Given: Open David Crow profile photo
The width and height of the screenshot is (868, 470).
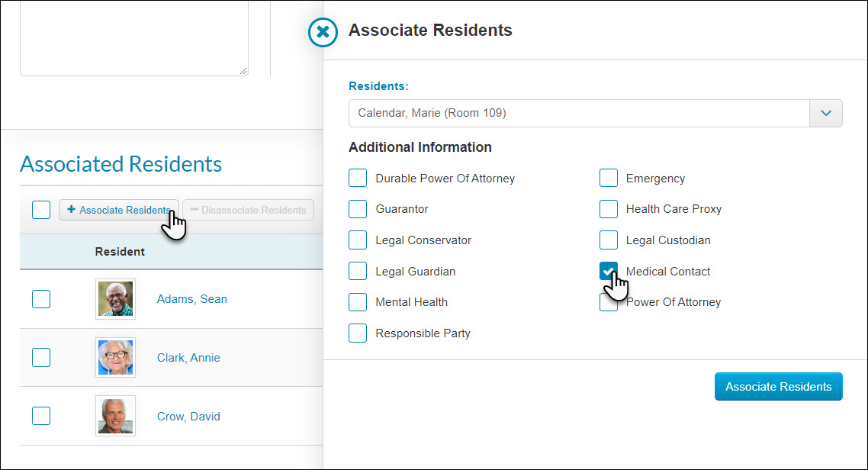Looking at the screenshot, I should tap(115, 416).
